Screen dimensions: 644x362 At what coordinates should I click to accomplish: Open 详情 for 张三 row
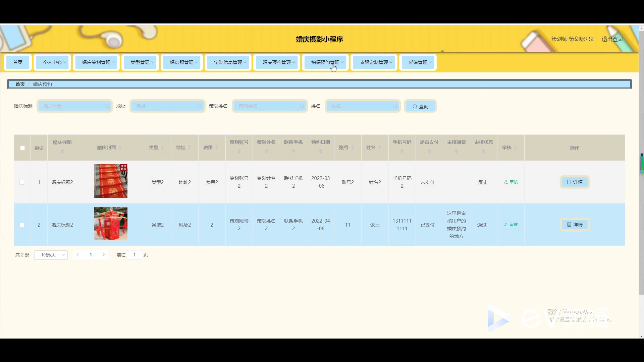(x=575, y=225)
